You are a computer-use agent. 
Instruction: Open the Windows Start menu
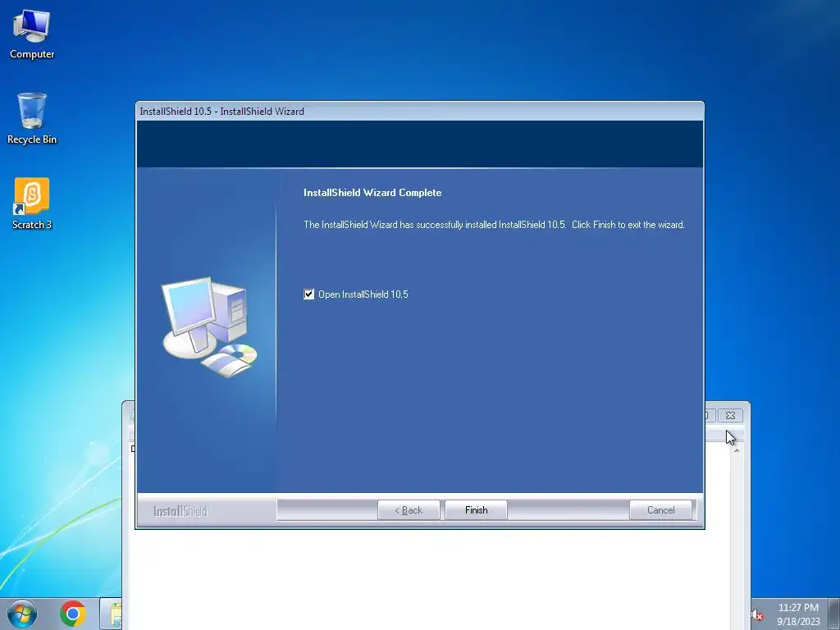tap(22, 614)
